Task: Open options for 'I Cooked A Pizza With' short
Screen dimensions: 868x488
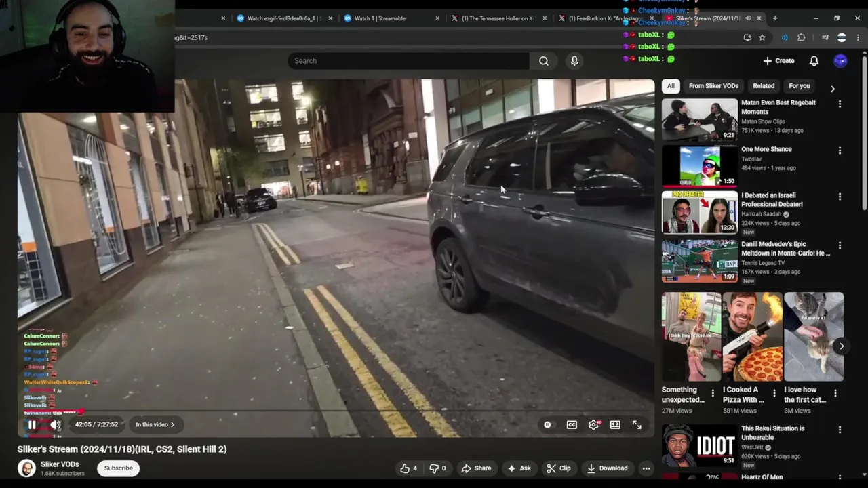Action: [x=774, y=393]
